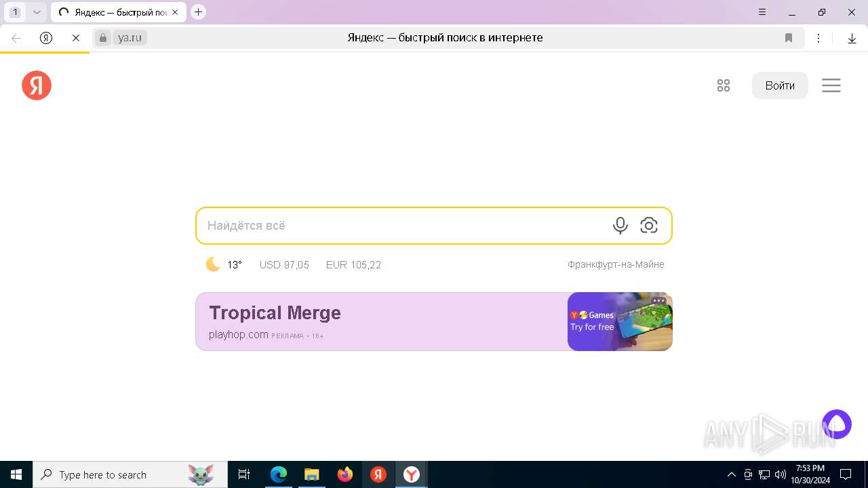Open Windows Start menu
The width and height of the screenshot is (868, 488).
pyautogui.click(x=16, y=474)
